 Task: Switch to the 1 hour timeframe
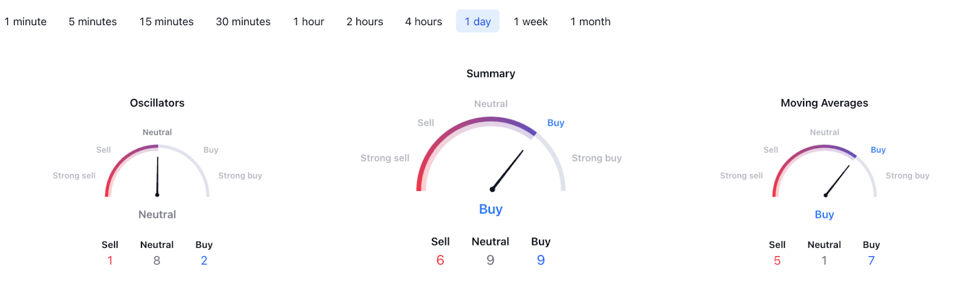tap(309, 21)
